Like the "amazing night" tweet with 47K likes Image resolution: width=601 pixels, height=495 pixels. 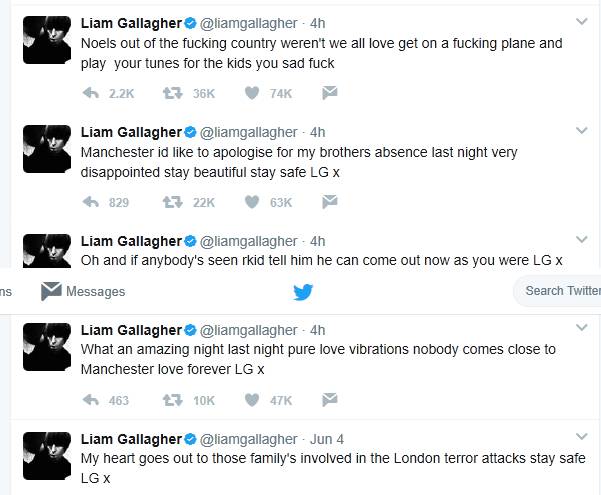pyautogui.click(x=252, y=400)
